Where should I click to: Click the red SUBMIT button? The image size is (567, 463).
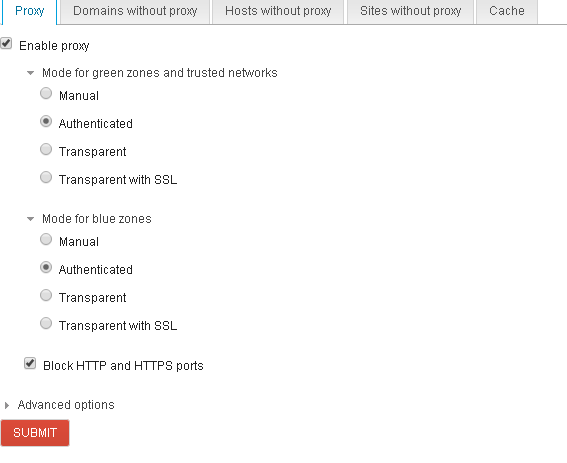tap(35, 433)
